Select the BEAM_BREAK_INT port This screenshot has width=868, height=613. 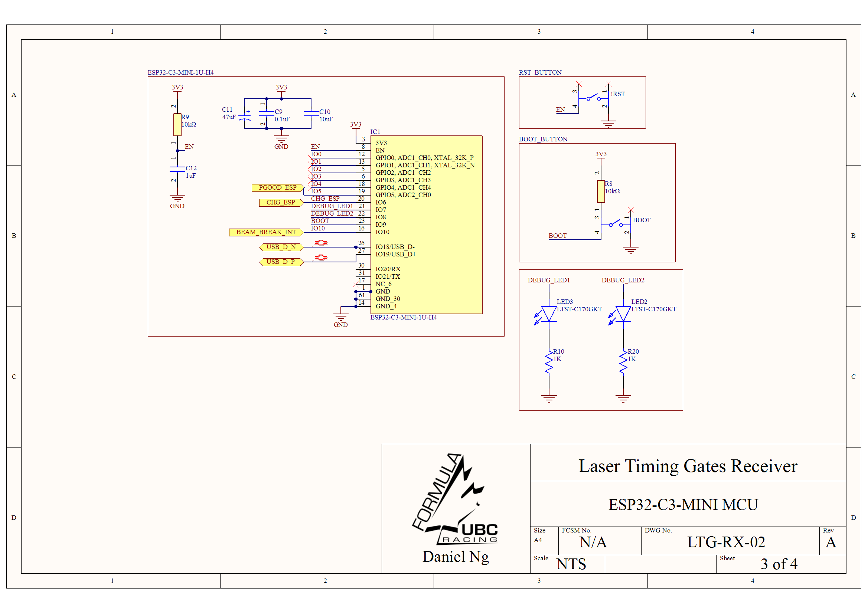267,232
